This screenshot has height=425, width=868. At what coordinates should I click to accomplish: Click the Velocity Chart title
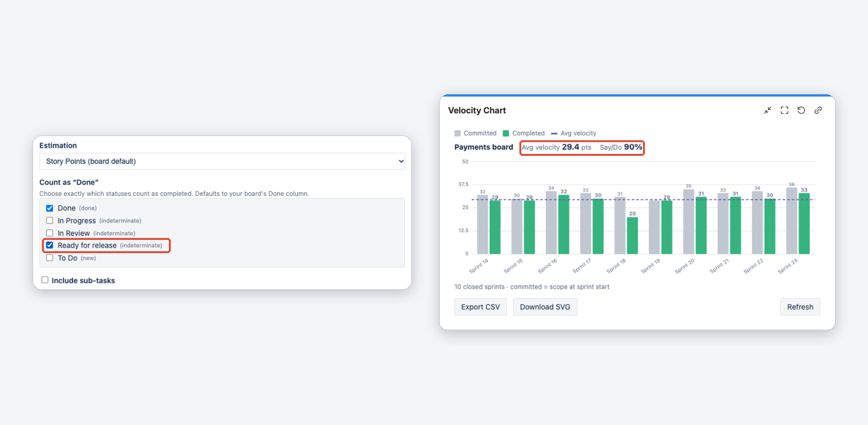click(477, 110)
